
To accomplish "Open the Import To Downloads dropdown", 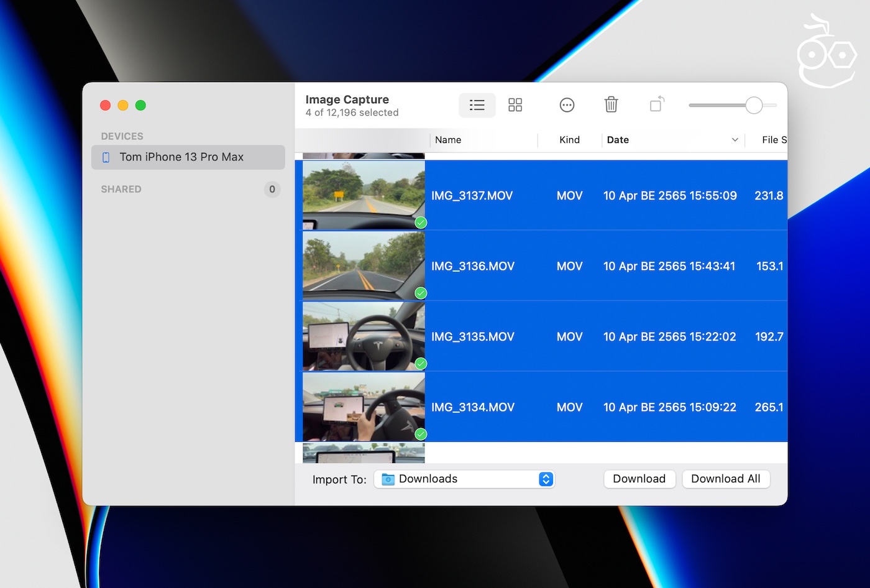I will pyautogui.click(x=546, y=479).
